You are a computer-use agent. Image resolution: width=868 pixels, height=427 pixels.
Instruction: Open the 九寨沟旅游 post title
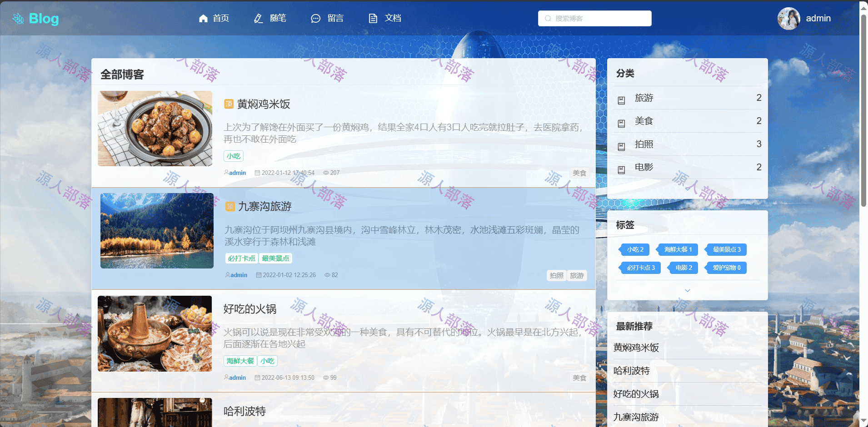click(265, 207)
